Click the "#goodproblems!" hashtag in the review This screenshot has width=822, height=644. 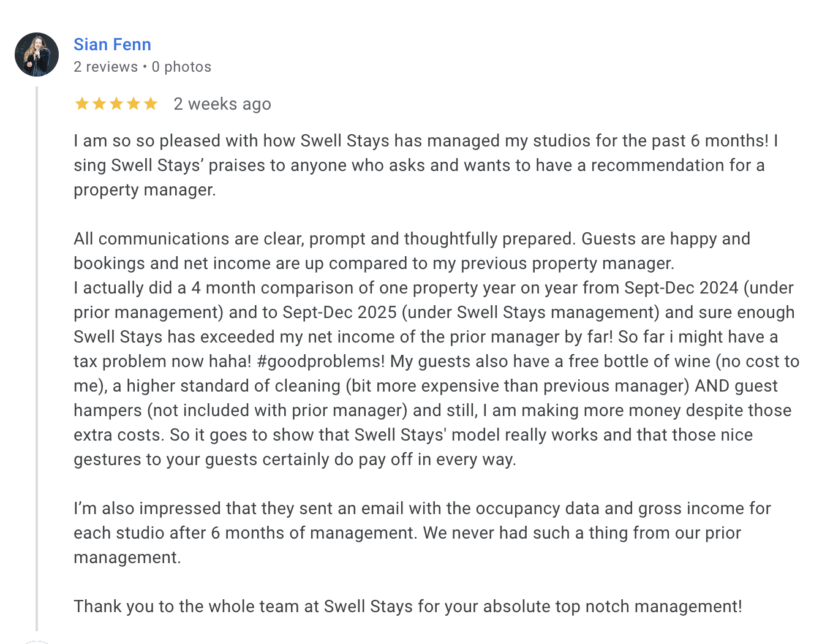(x=321, y=362)
